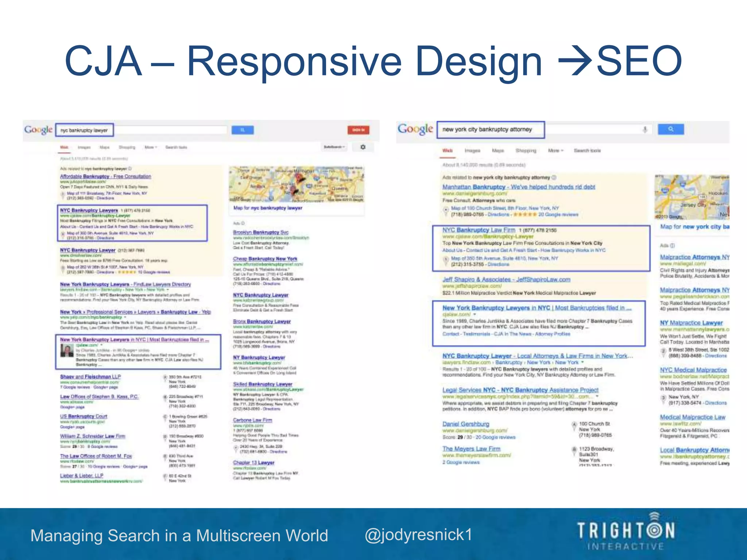Click the blue search button in the 'new york city bankruptcy attorney' window

click(x=671, y=129)
